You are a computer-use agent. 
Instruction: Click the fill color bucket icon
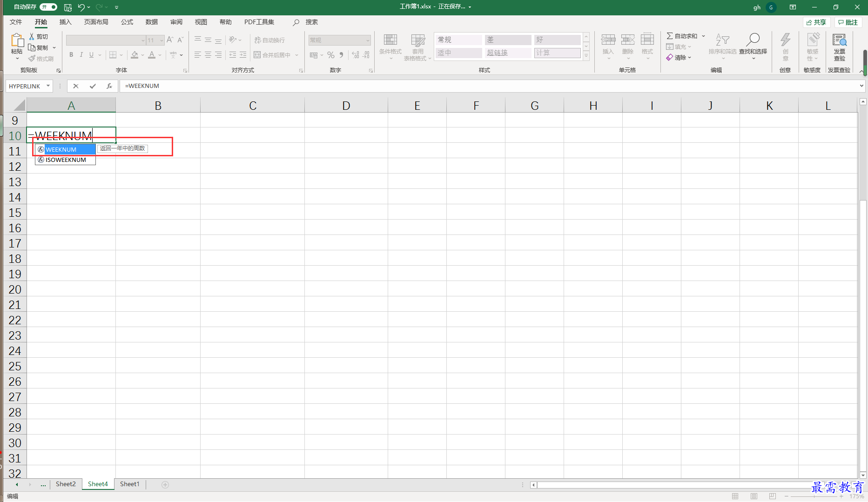click(135, 55)
